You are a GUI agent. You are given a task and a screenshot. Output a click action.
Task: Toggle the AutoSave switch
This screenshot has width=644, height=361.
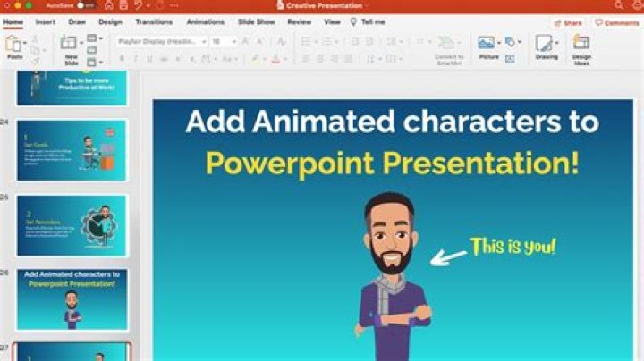tap(84, 5)
